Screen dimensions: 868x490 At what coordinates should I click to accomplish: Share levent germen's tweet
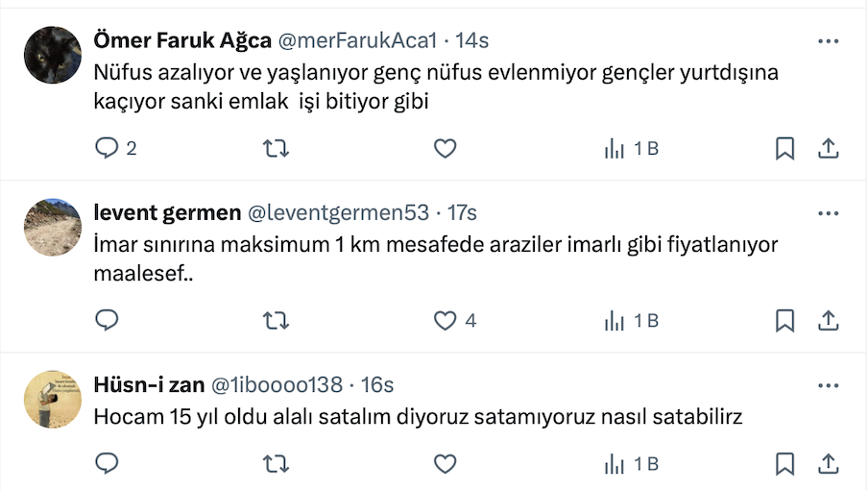[x=829, y=321]
